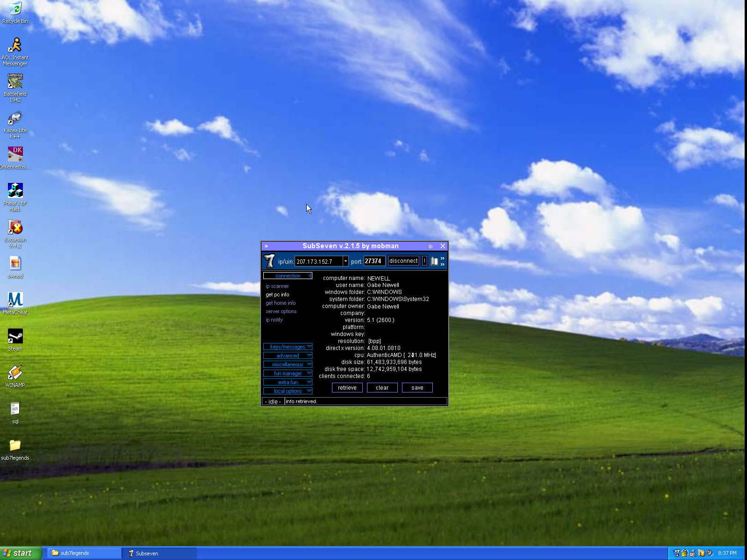The height and width of the screenshot is (560, 747).
Task: Expand the extra fun section
Action: click(x=288, y=382)
